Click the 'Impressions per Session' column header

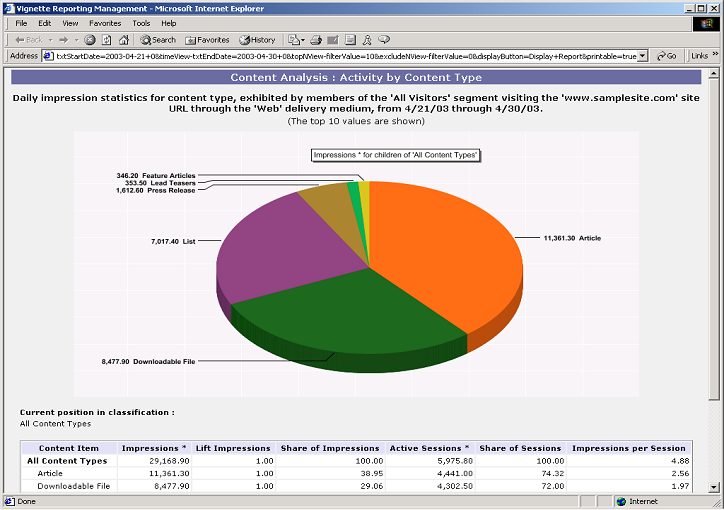pos(629,448)
